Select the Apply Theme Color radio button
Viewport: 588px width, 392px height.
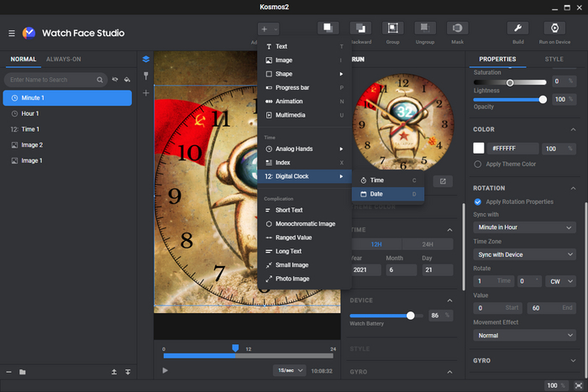(478, 164)
